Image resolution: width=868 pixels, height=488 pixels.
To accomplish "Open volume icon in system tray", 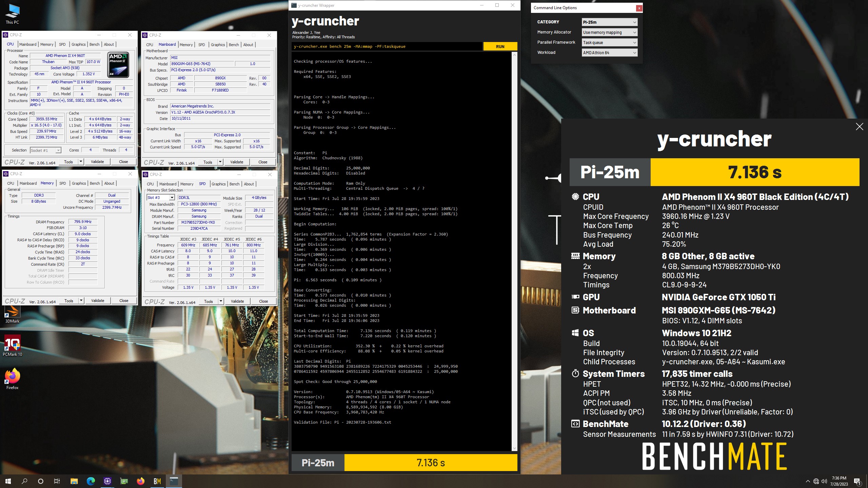I will pyautogui.click(x=824, y=481).
